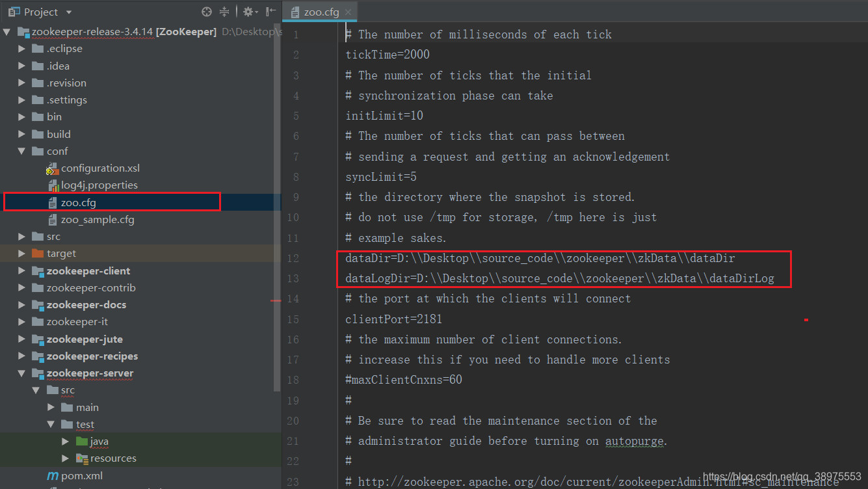
Task: Click the green java test-sources folder icon
Action: point(81,442)
